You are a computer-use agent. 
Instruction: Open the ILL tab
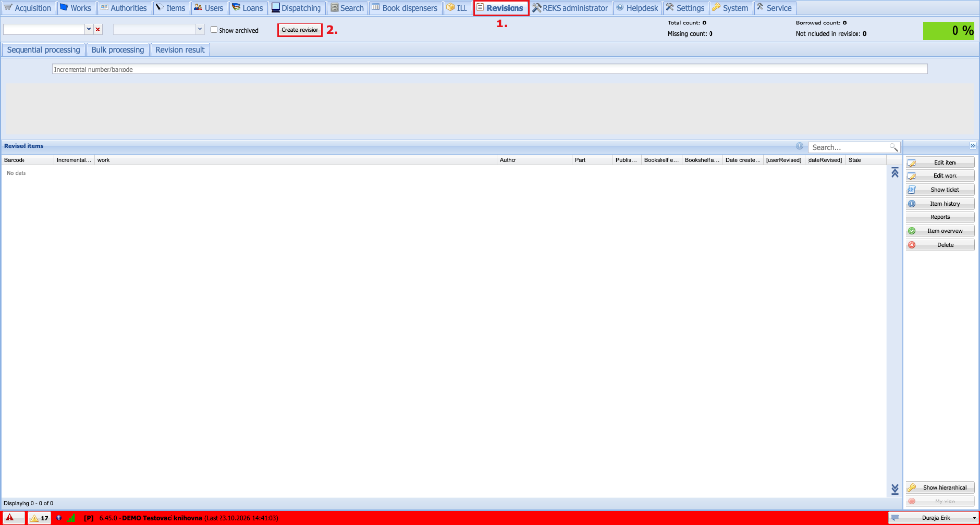click(457, 8)
